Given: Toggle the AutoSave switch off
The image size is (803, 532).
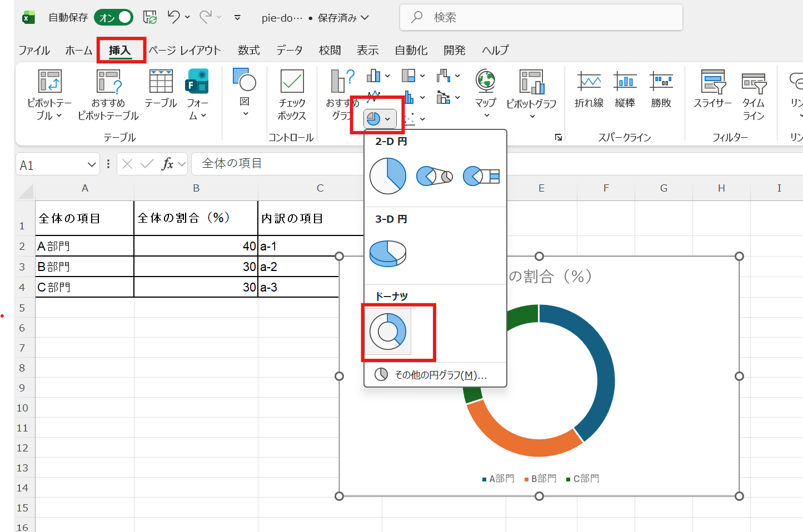Looking at the screenshot, I should coord(114,18).
